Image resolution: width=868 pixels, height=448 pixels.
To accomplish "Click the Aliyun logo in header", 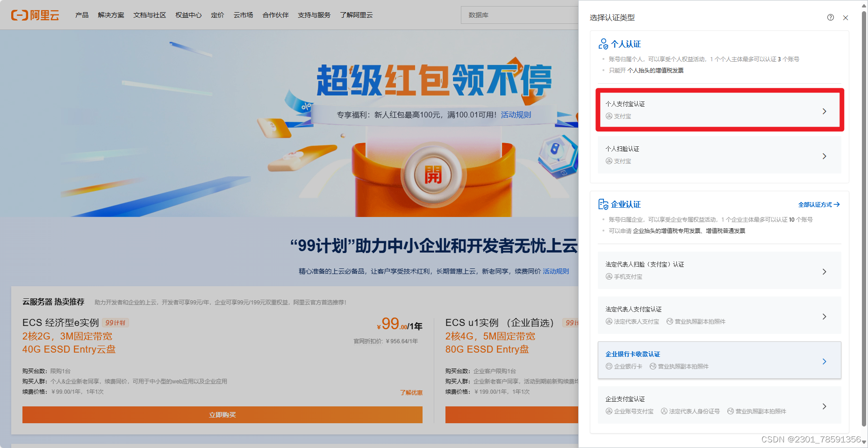I will pos(36,15).
